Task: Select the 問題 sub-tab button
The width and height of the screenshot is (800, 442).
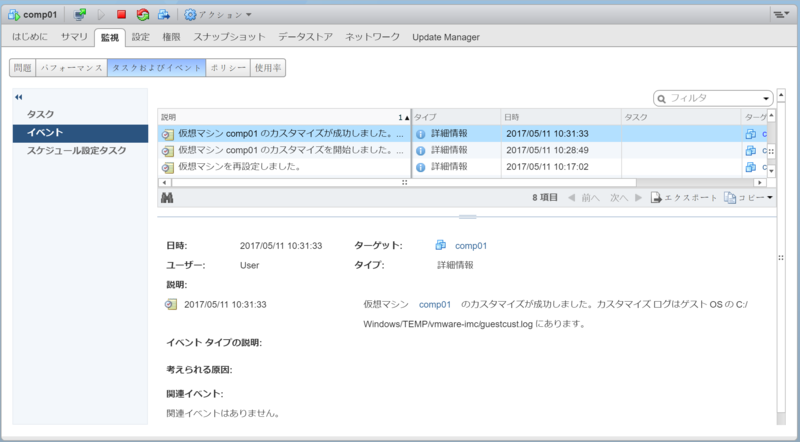Action: [22, 67]
